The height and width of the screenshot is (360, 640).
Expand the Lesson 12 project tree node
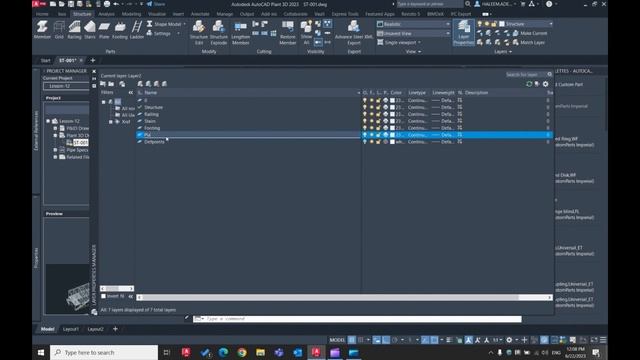(x=48, y=121)
